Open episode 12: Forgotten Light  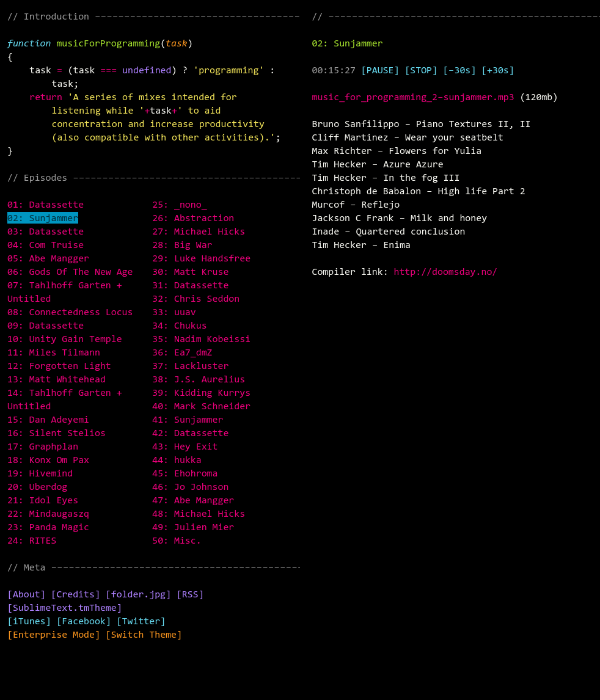59,366
